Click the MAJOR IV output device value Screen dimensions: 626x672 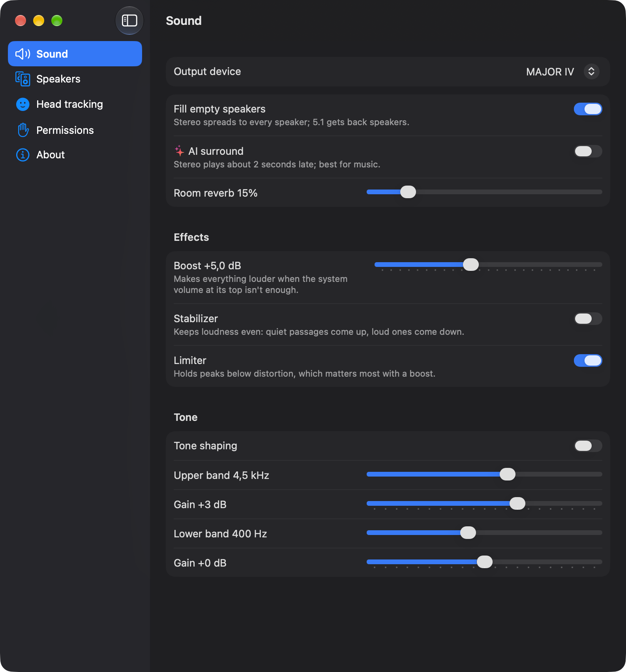(550, 72)
